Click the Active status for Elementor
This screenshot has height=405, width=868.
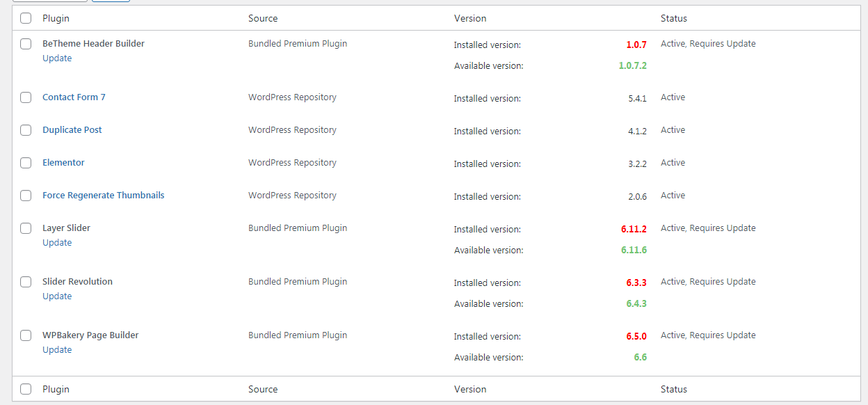(x=673, y=163)
